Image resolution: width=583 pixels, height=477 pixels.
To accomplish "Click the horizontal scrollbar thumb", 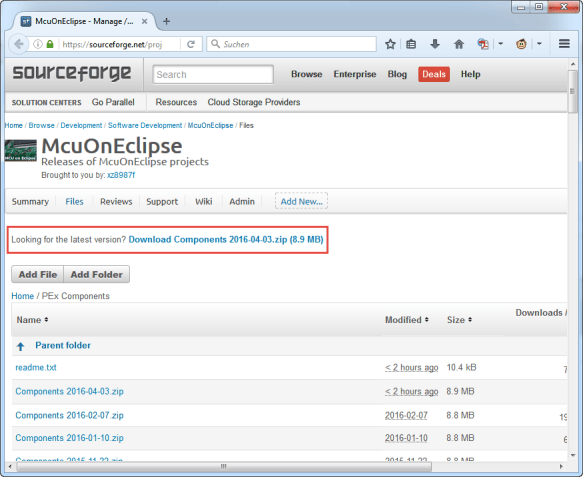I will [223, 466].
